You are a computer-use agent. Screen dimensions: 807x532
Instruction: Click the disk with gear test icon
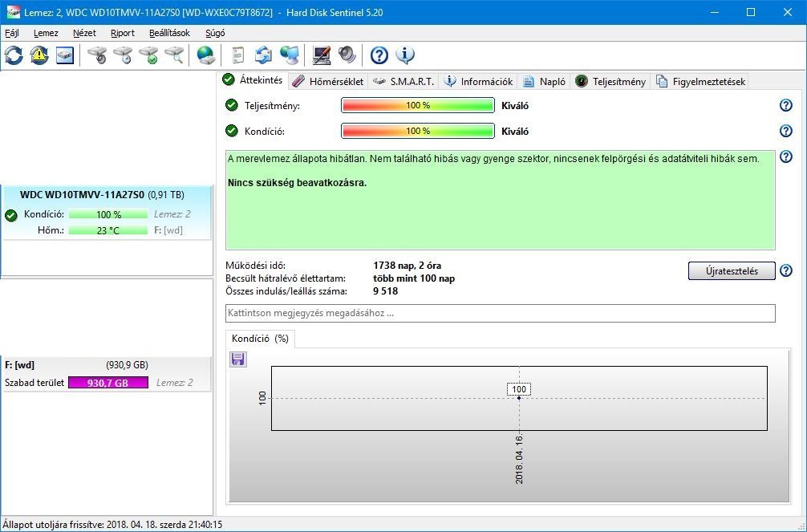click(97, 55)
